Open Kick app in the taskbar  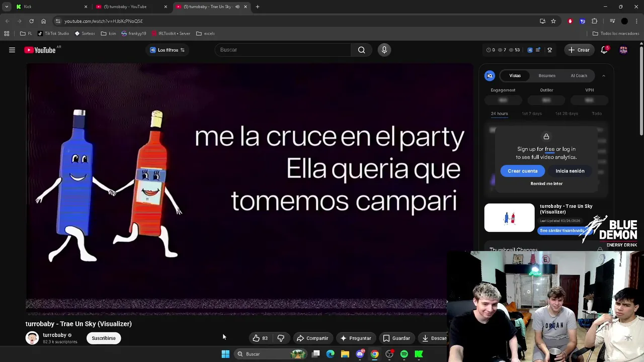coord(419,354)
